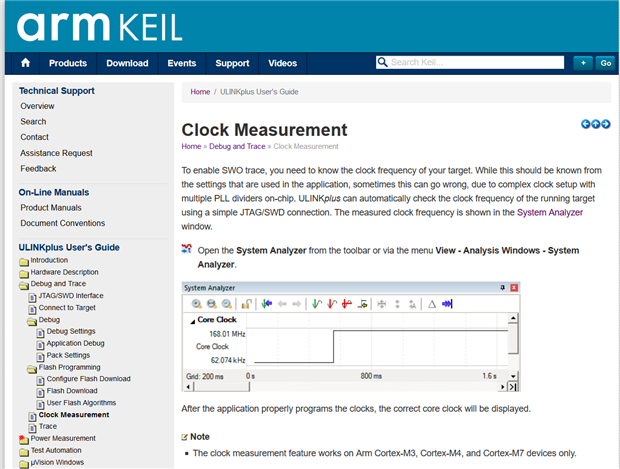The image size is (620, 469).
Task: Click the arm KEIL logo
Action: coord(99,27)
